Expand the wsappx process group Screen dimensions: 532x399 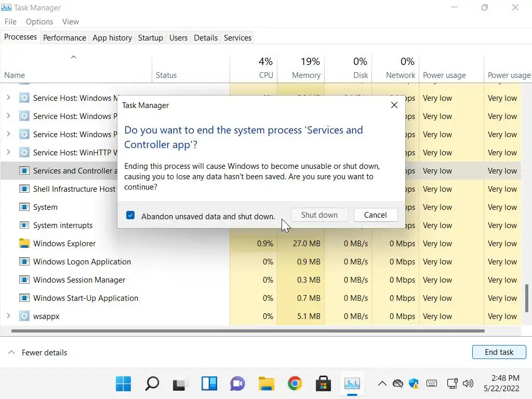click(8, 316)
